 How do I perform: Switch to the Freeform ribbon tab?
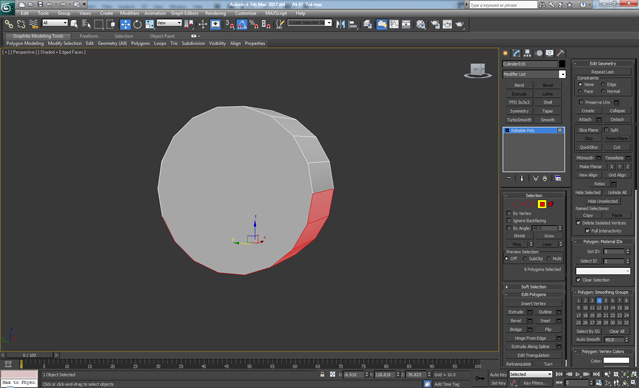pyautogui.click(x=89, y=36)
